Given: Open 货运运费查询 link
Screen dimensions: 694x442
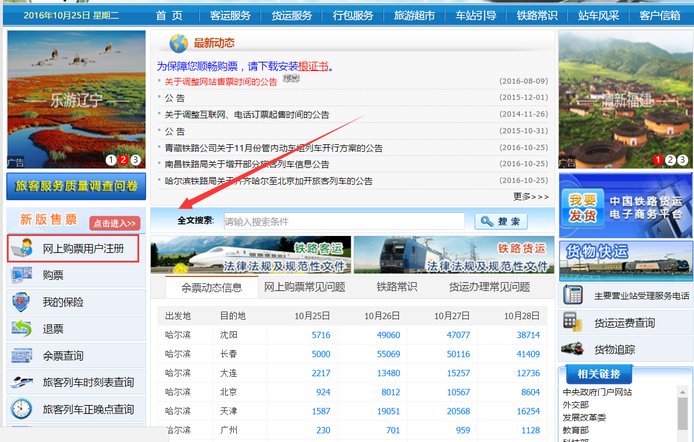Looking at the screenshot, I should (x=625, y=323).
